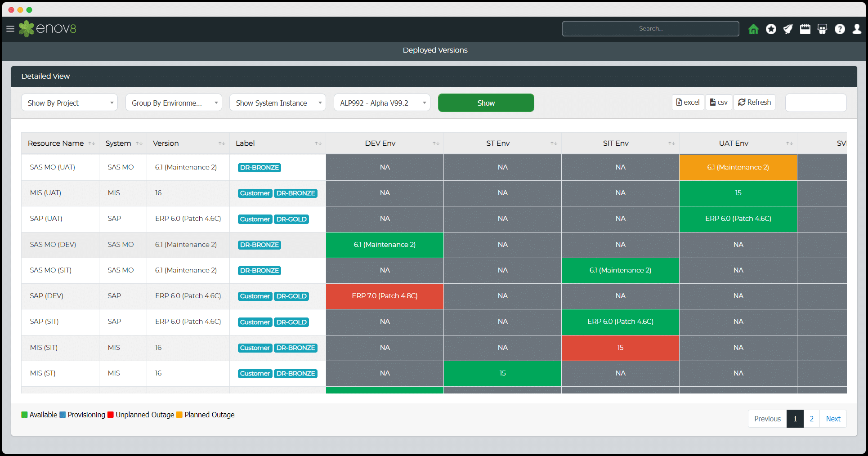Select ALP992 - Alpha V99.2 dropdown
This screenshot has width=868, height=456.
[x=382, y=103]
